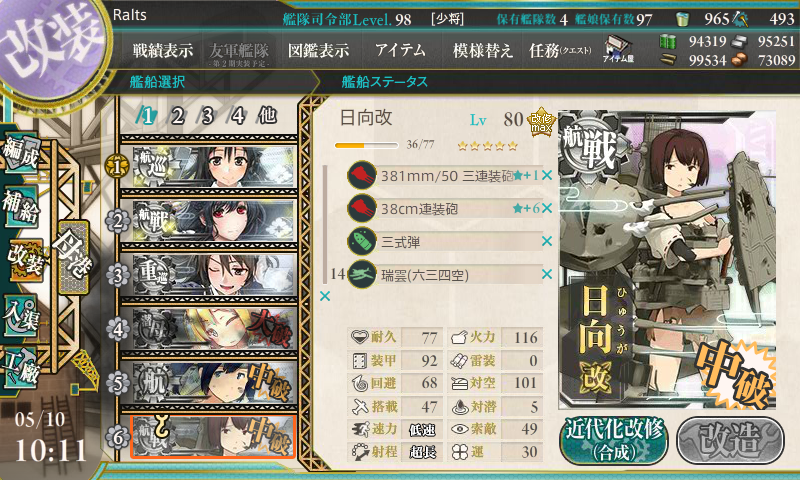Open the 工廠 factory sidebar icon
Viewport: 800px width, 480px height.
click(21, 366)
